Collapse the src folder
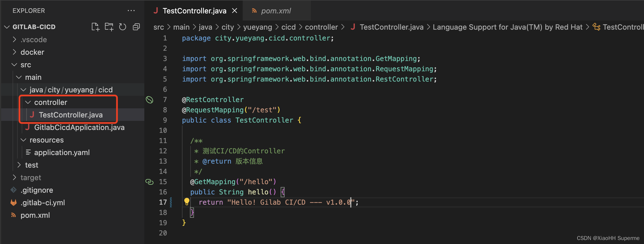Screen dimensions: 644x244 (x=14, y=65)
